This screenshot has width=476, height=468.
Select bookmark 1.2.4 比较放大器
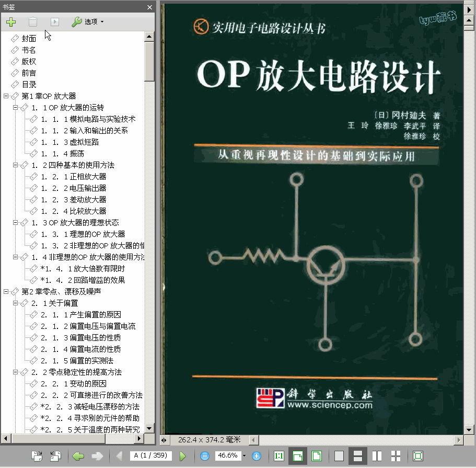(x=74, y=211)
